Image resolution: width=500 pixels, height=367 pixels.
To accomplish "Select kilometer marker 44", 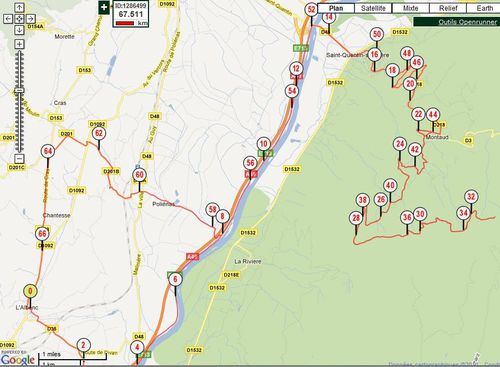I will pos(433,115).
